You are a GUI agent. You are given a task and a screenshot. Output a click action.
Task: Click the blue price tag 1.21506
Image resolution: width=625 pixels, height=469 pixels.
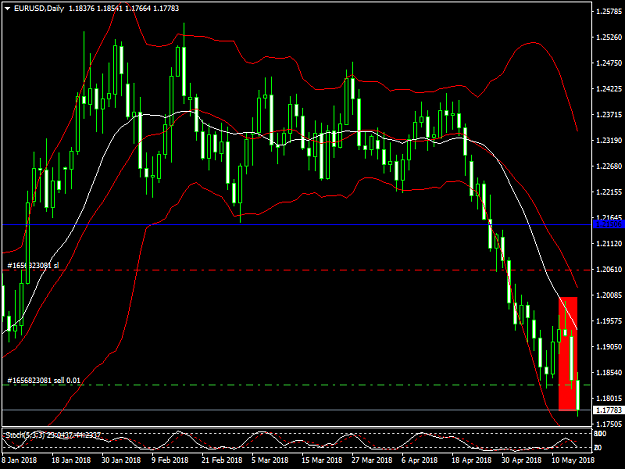609,224
